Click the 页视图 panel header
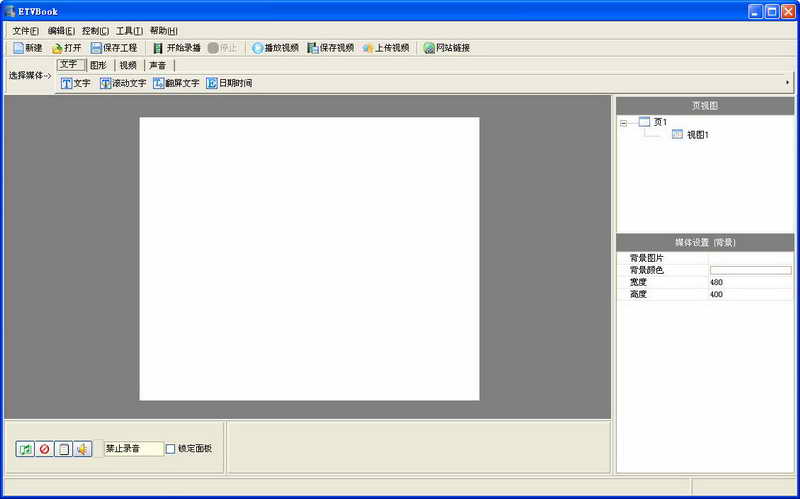 (705, 106)
